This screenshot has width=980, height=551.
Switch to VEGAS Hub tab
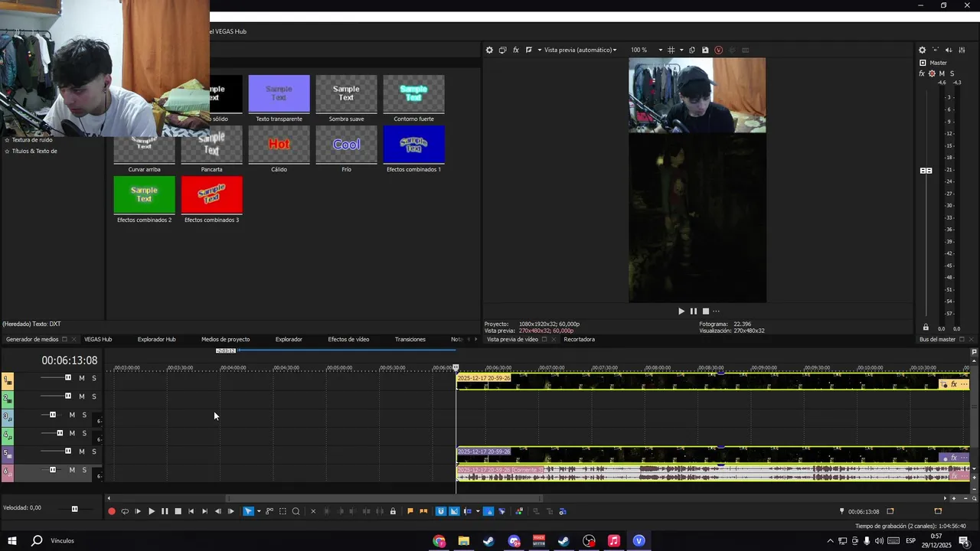pos(98,339)
